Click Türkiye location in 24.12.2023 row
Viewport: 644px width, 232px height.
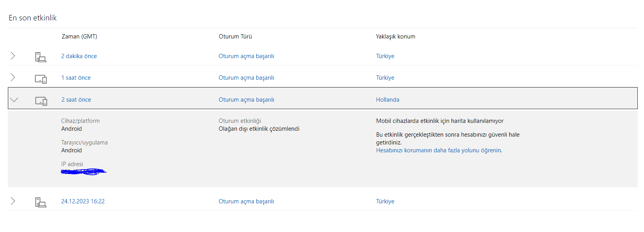click(x=385, y=201)
